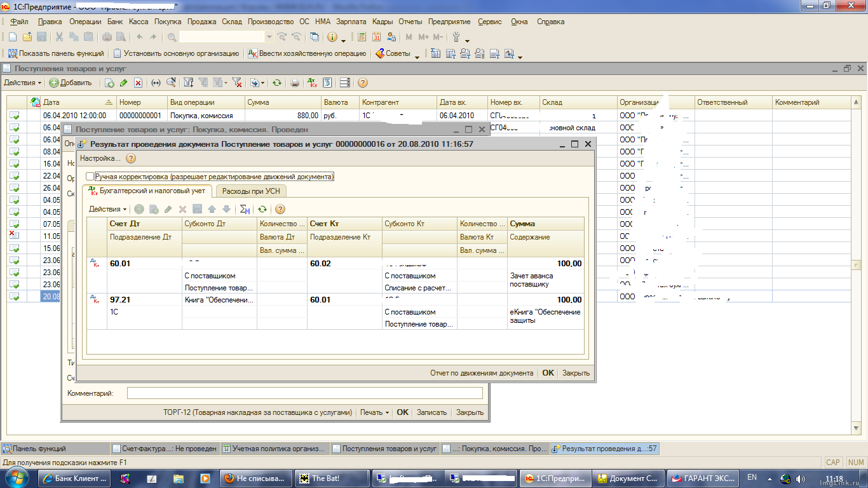868x488 pixels.
Task: Click the help question mark next to Настройка
Action: (x=131, y=159)
